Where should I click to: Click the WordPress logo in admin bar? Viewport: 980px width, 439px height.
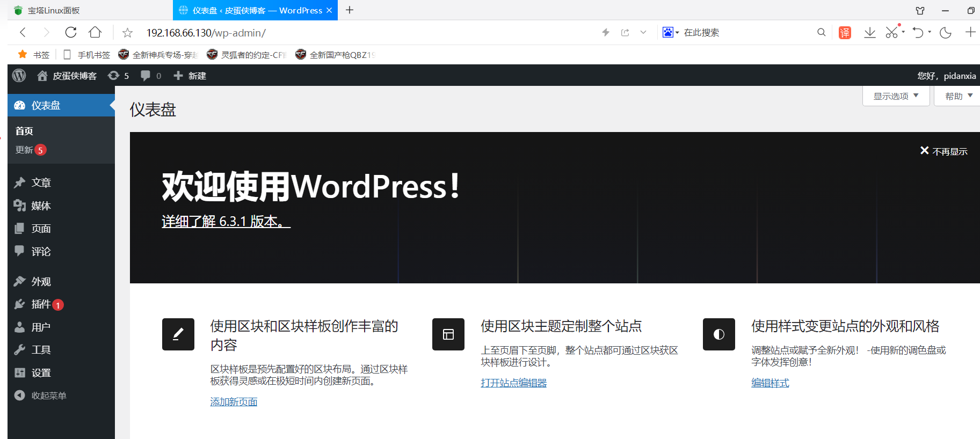(19, 76)
